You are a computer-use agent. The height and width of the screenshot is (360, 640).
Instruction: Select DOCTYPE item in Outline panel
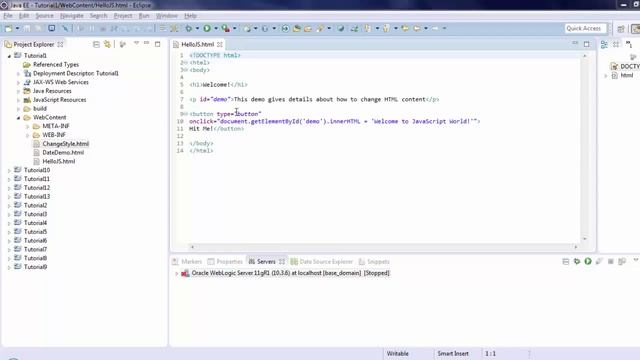629,66
